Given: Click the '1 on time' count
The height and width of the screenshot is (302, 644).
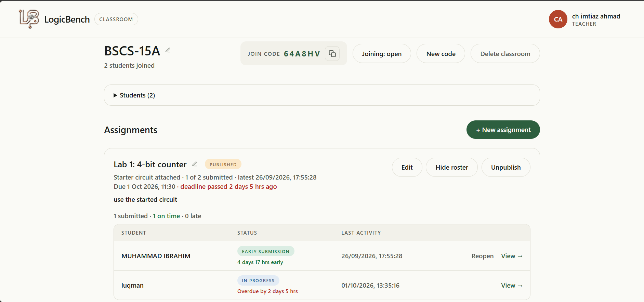Looking at the screenshot, I should click(x=166, y=216).
